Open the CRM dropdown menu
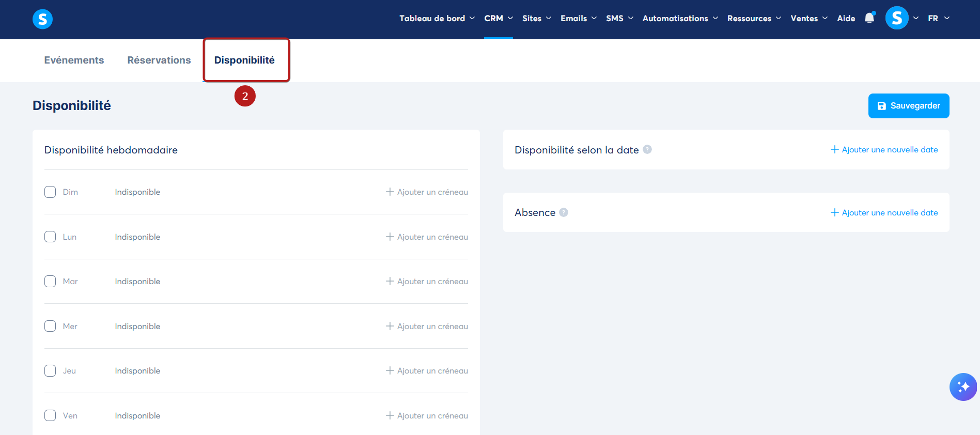The width and height of the screenshot is (980, 435). pyautogui.click(x=499, y=18)
